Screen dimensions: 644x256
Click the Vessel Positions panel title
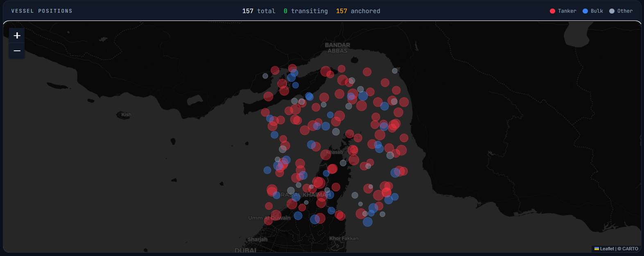point(42,11)
